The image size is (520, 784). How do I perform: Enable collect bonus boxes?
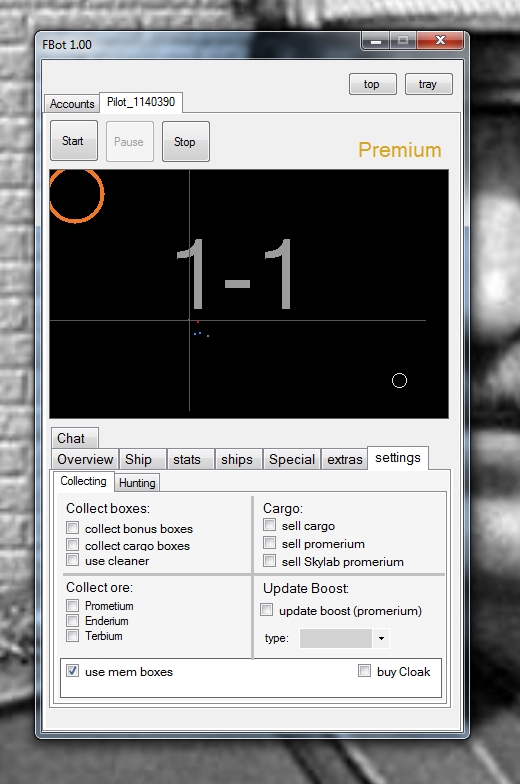tap(72, 528)
